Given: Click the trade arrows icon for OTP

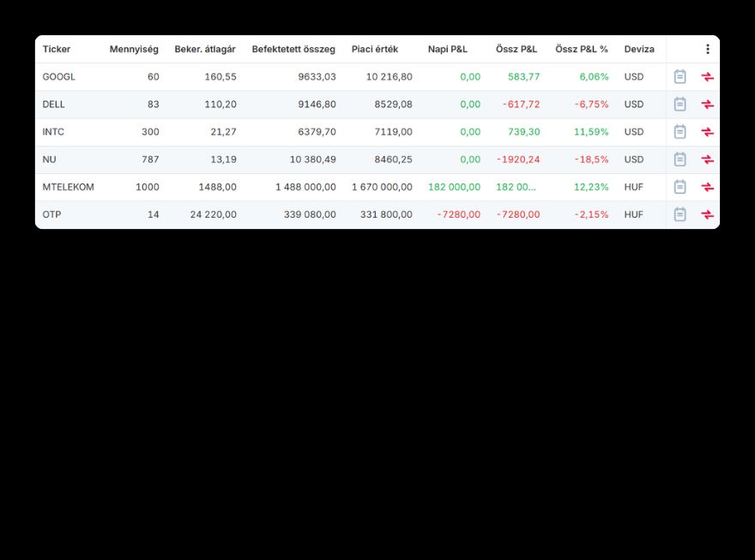Looking at the screenshot, I should pyautogui.click(x=707, y=214).
